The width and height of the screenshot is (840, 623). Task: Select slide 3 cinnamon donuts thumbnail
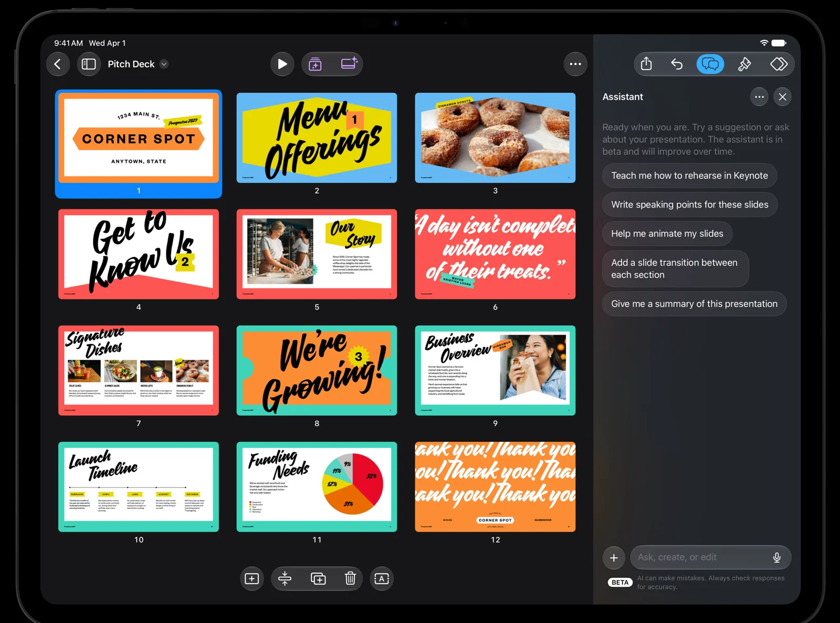pyautogui.click(x=495, y=138)
